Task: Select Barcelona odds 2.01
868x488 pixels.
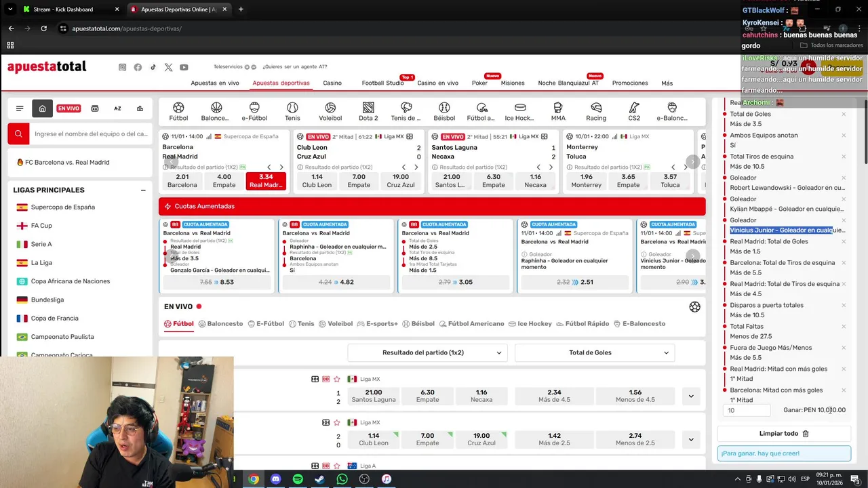Action: 182,181
